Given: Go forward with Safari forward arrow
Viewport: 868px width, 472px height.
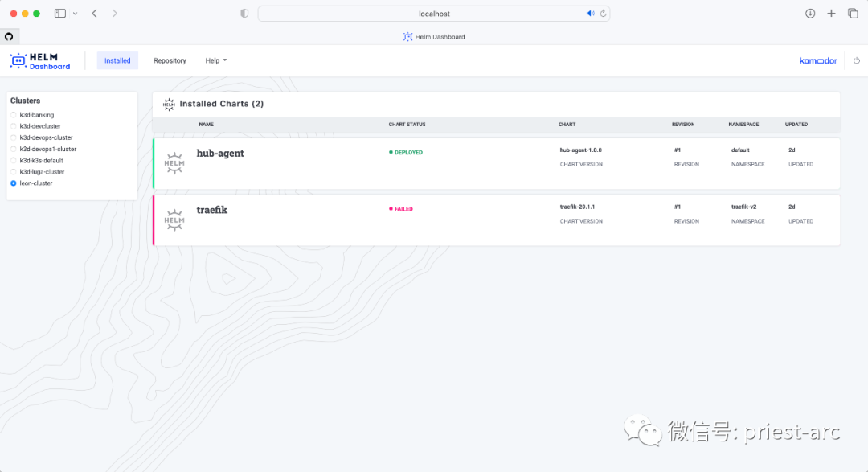Looking at the screenshot, I should tap(115, 14).
